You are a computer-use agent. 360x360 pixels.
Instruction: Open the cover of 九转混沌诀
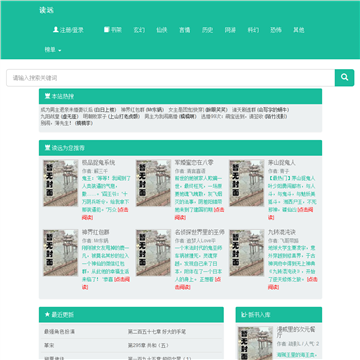coord(247,252)
